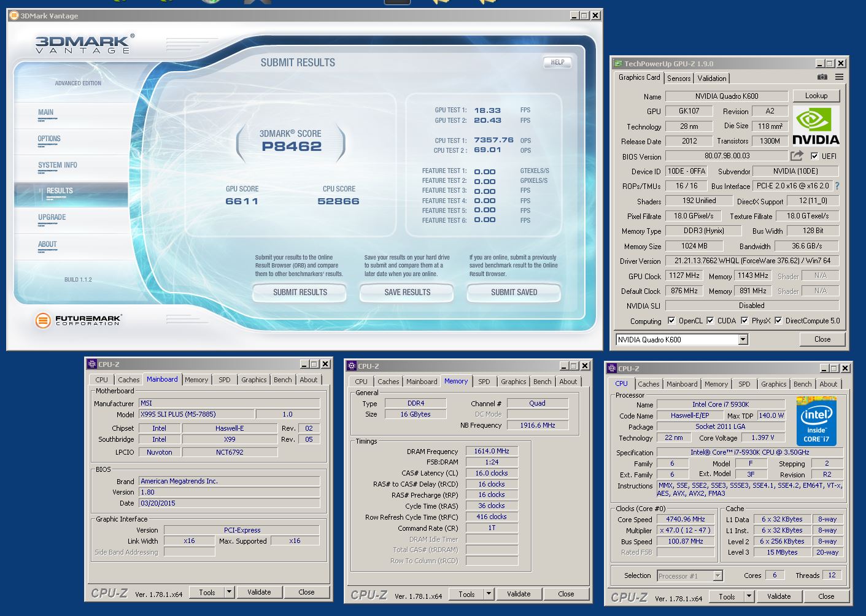Click the Driver Version field in GPU-Z
Screen dimensions: 866x616
coord(752,261)
